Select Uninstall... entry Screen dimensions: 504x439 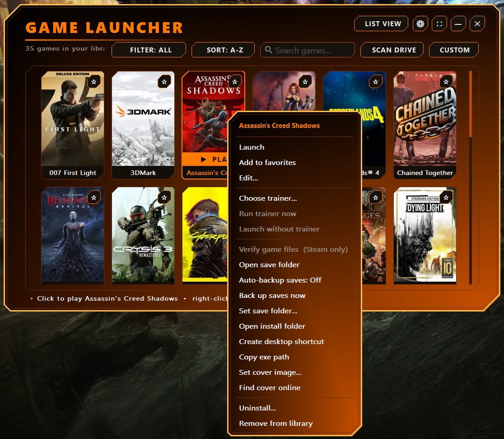coord(294,408)
